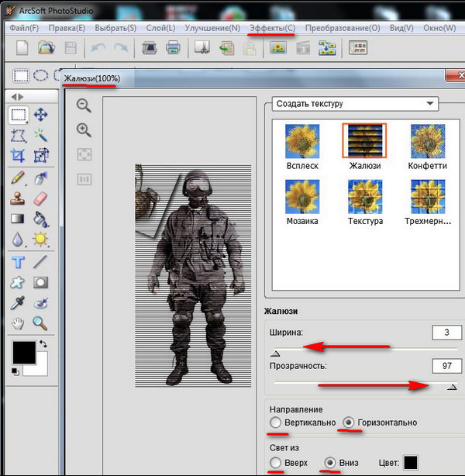Select the Hand pan tool
The height and width of the screenshot is (476, 465).
(x=18, y=324)
